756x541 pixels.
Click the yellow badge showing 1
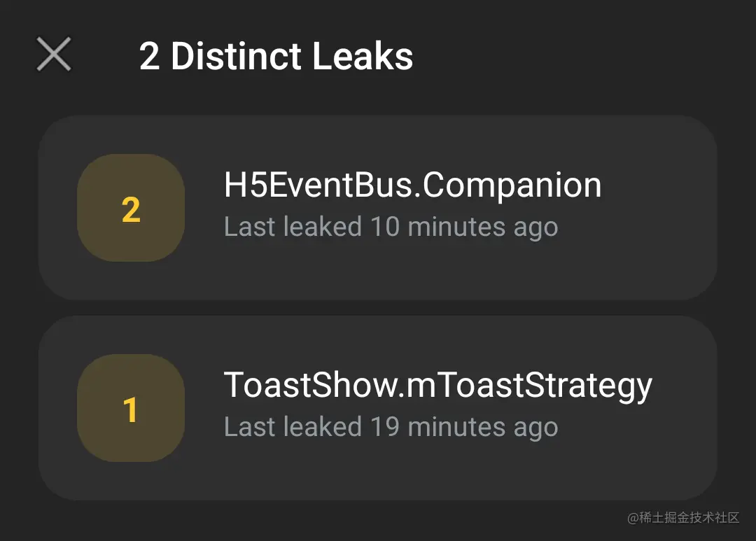[x=131, y=409]
